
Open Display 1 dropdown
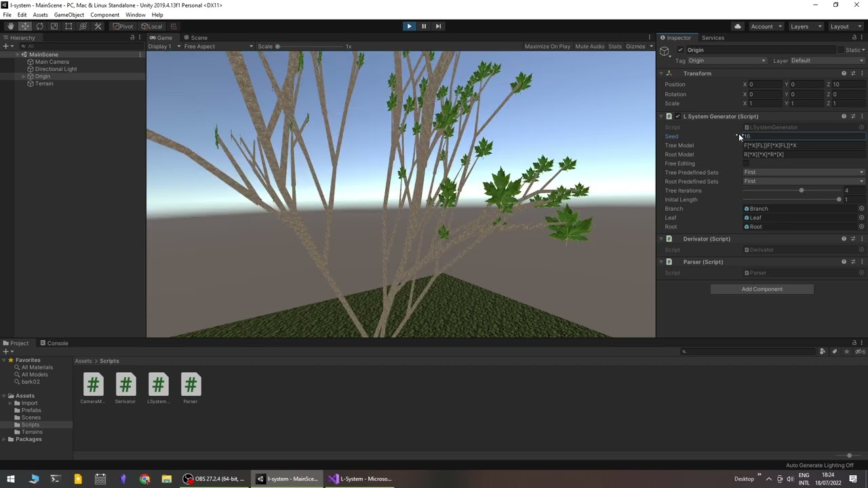click(164, 47)
